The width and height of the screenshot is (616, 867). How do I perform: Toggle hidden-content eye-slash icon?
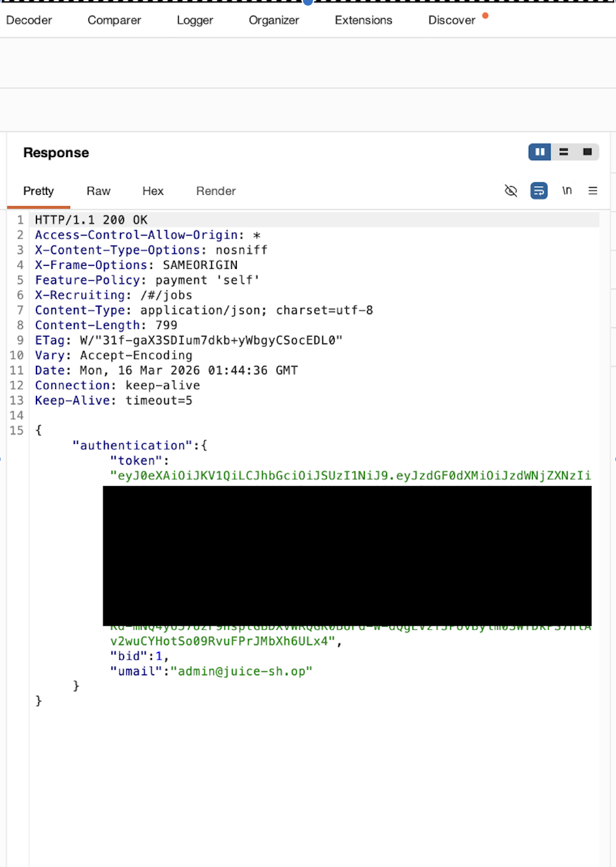coord(511,190)
